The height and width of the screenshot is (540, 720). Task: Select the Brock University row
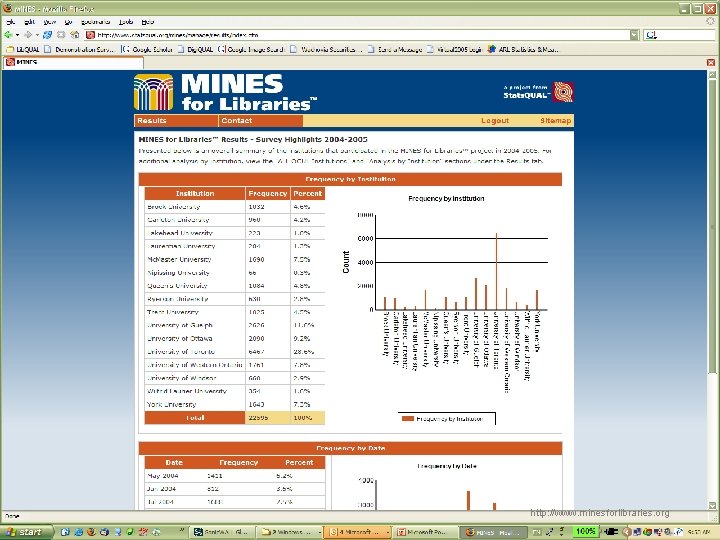coord(235,207)
